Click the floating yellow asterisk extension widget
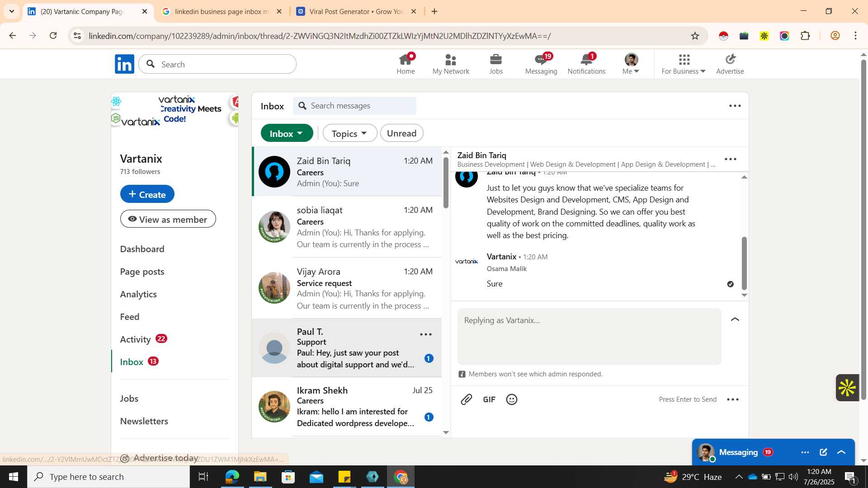The height and width of the screenshot is (488, 868). click(x=847, y=388)
